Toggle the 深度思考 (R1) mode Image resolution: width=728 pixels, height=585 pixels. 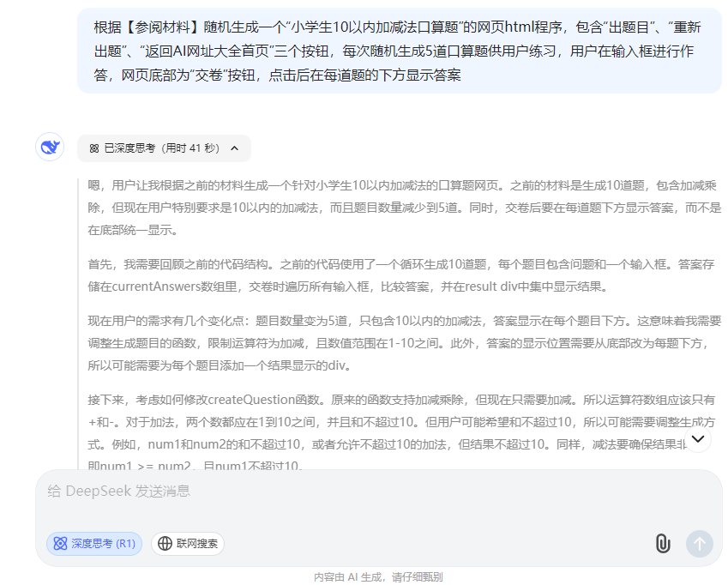coord(94,543)
